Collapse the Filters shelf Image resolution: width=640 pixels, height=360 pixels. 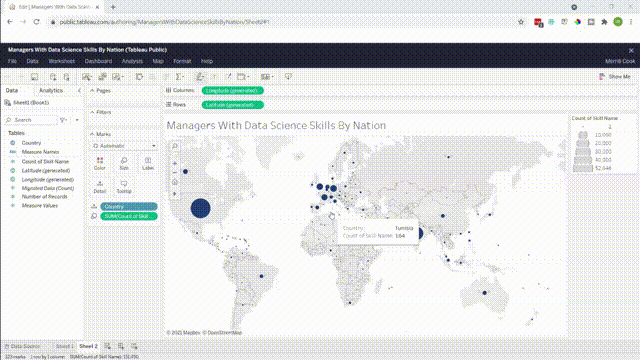pyautogui.click(x=92, y=112)
